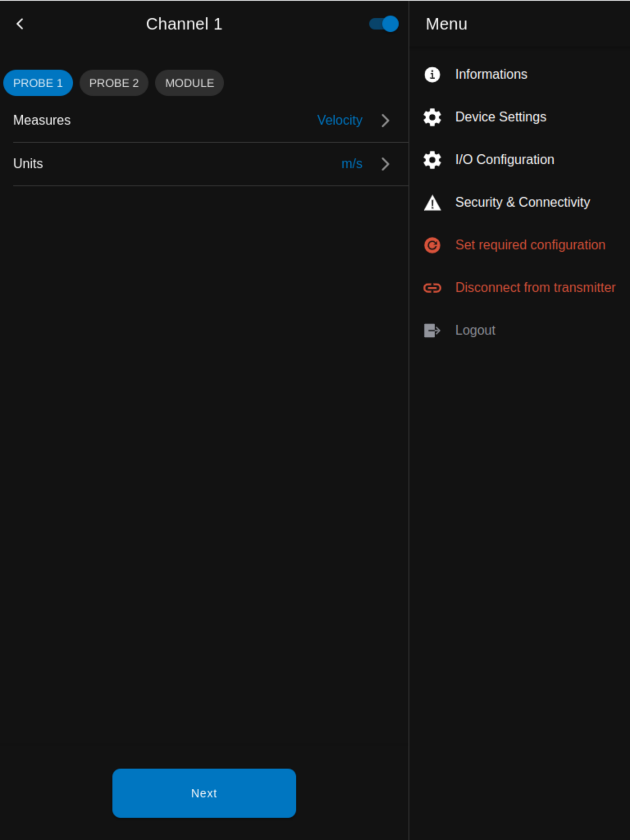Screen dimensions: 630x840
Task: Click the Logout exit icon
Action: 432,331
